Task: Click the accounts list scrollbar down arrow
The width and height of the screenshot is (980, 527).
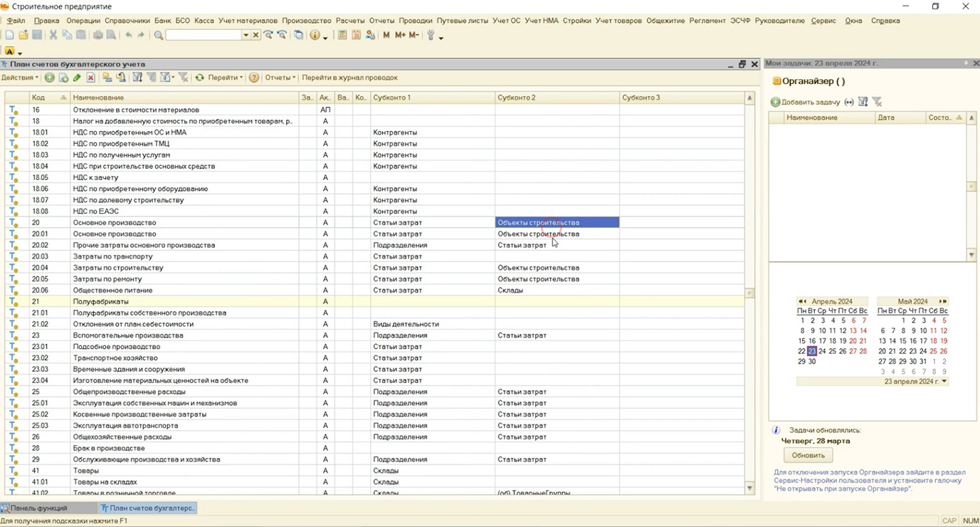Action: pos(749,489)
